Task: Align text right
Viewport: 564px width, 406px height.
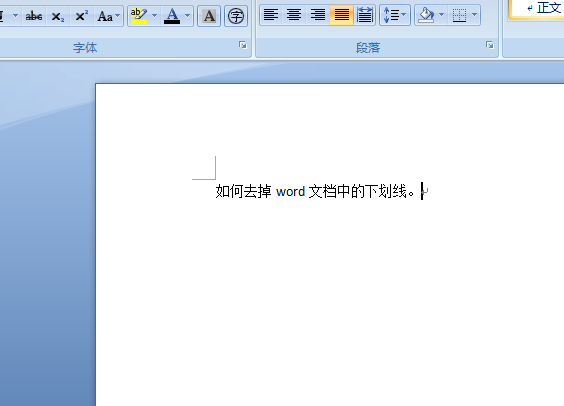Action: coord(318,15)
